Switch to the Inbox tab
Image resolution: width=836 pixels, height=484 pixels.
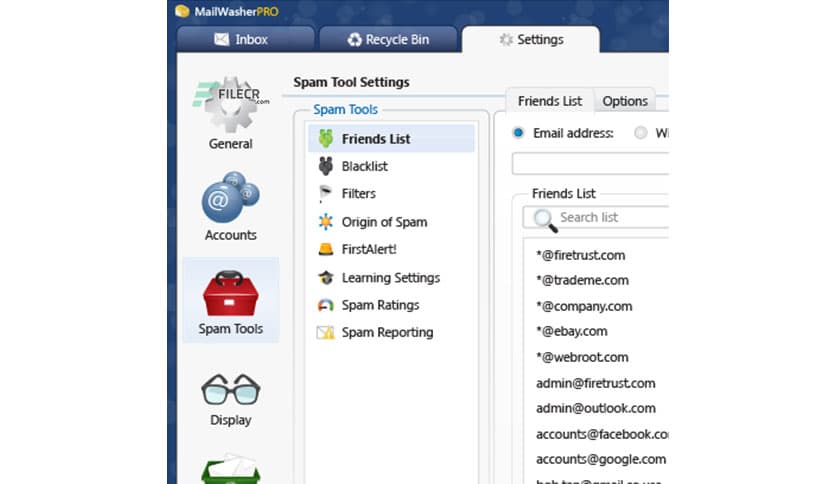[246, 39]
